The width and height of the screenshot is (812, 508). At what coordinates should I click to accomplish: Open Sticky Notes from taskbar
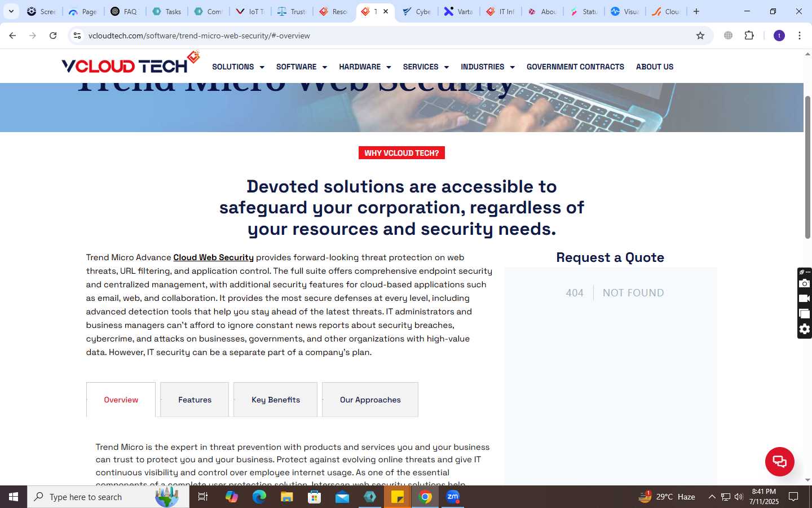point(398,497)
